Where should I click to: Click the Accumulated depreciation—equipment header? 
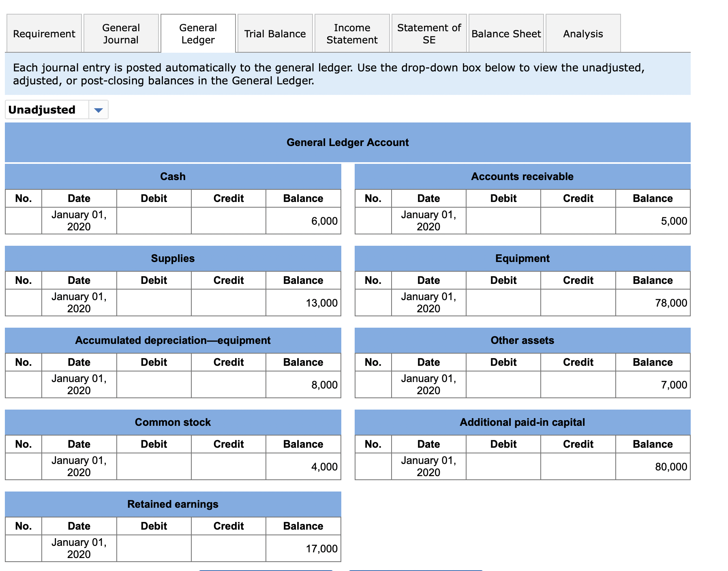173,341
